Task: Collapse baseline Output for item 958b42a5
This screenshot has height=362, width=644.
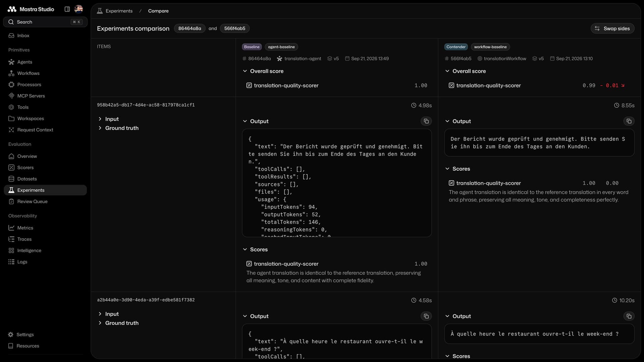Action: click(256, 121)
